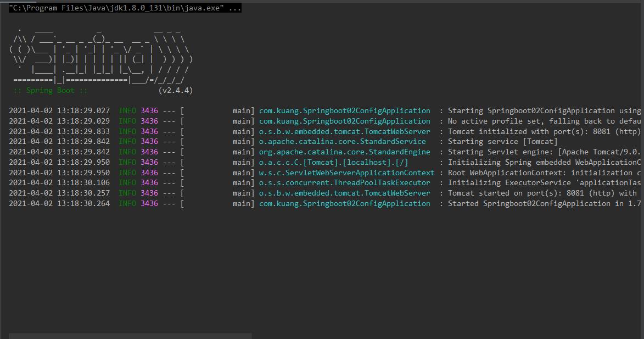Image resolution: width=644 pixels, height=339 pixels.
Task: Click message 'No active profile set, falling back'
Action: (x=525, y=121)
